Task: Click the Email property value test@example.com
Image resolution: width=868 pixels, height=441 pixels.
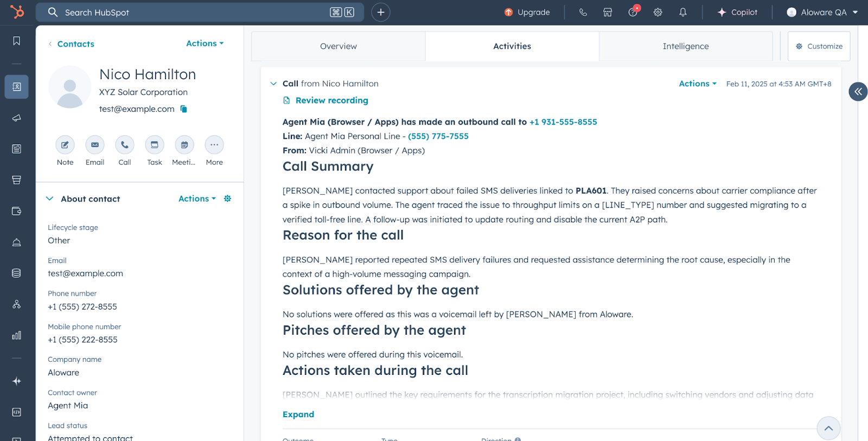Action: click(x=85, y=273)
